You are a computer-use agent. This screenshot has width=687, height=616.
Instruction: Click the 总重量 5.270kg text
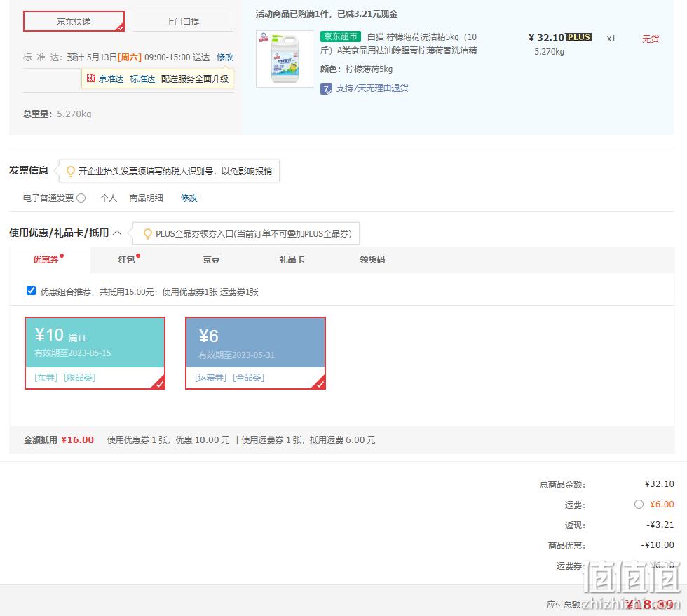57,114
